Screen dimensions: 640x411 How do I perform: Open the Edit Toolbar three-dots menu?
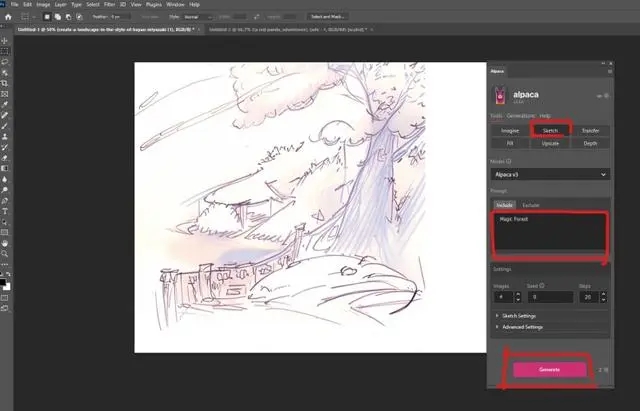point(4,264)
